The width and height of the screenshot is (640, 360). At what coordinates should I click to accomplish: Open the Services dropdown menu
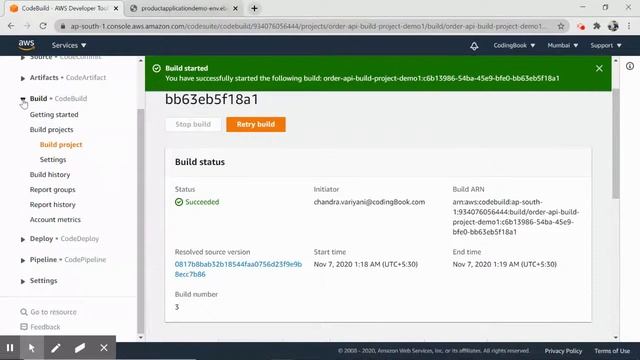click(69, 45)
